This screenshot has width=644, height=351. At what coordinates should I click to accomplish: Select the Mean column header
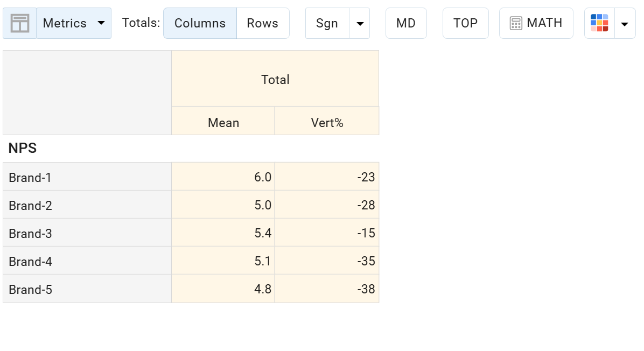(x=223, y=123)
